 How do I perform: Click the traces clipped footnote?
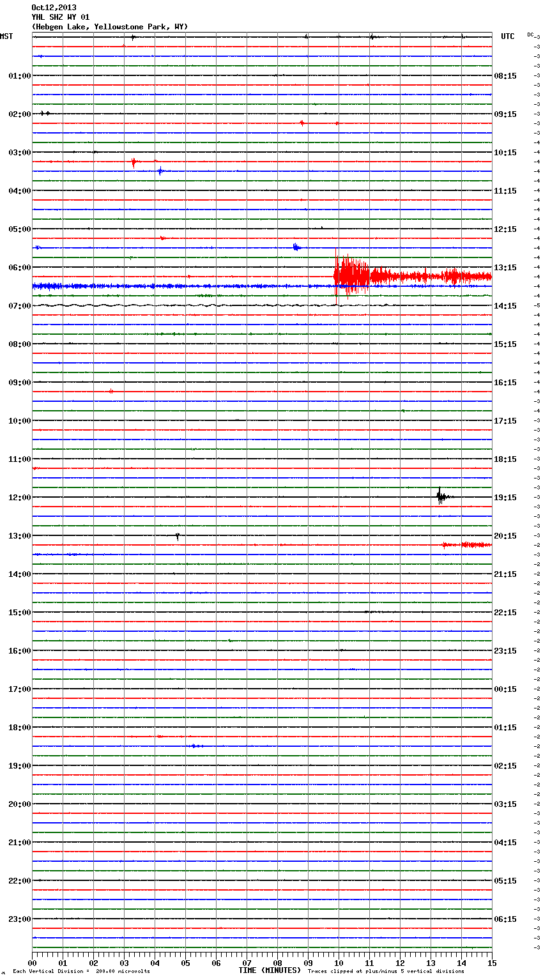coord(386,972)
